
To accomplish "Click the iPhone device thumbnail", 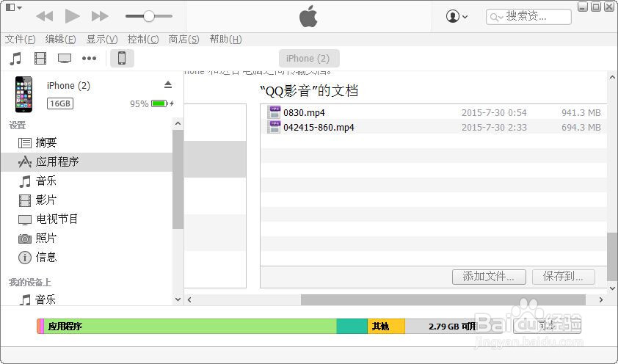I will pos(23,95).
